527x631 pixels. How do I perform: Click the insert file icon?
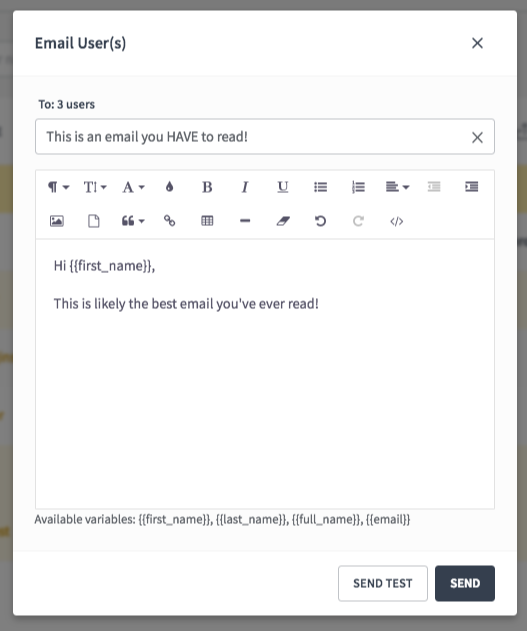tap(94, 221)
